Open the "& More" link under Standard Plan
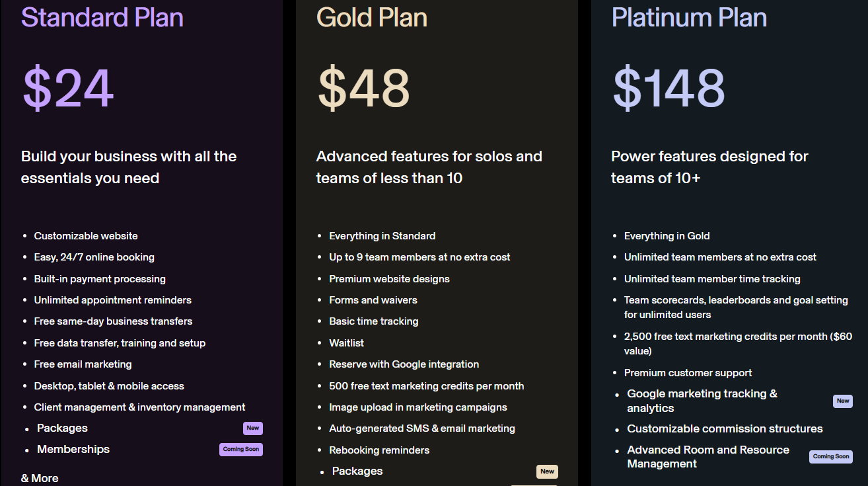The height and width of the screenshot is (486, 868). pyautogui.click(x=40, y=478)
